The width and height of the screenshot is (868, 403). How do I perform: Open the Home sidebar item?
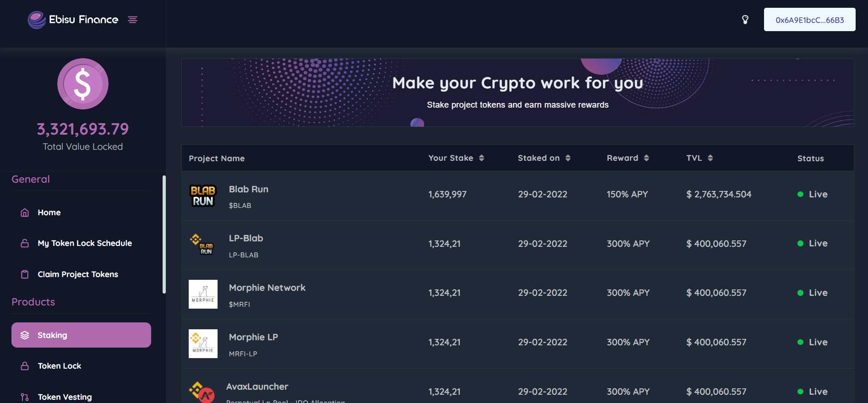[x=49, y=212]
